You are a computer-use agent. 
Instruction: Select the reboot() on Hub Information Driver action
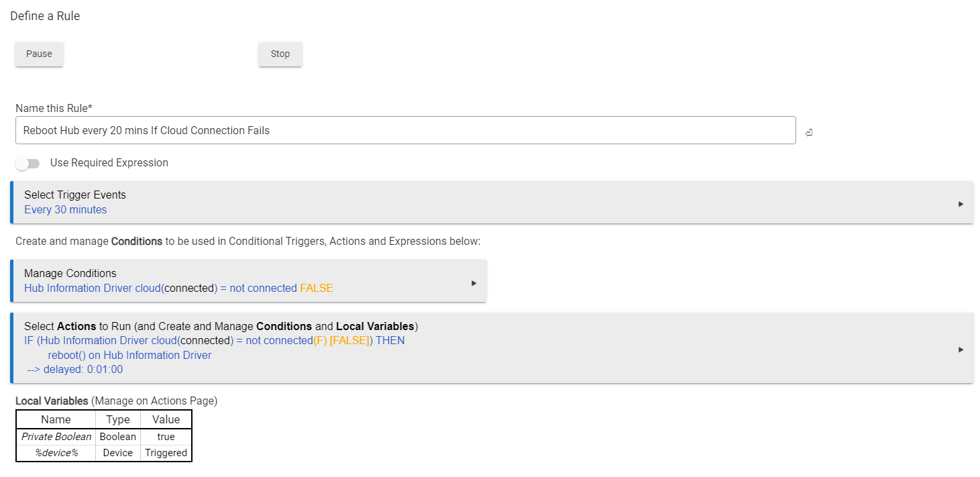point(129,356)
